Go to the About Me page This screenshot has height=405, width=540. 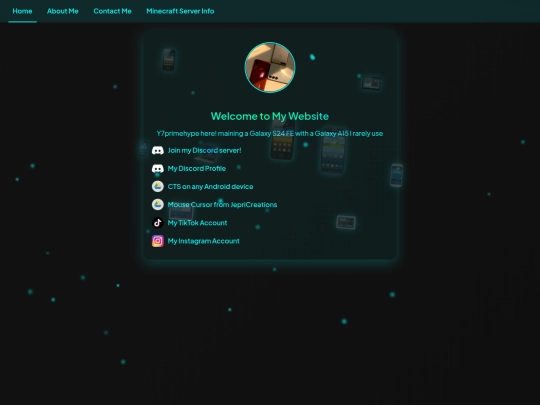click(63, 11)
